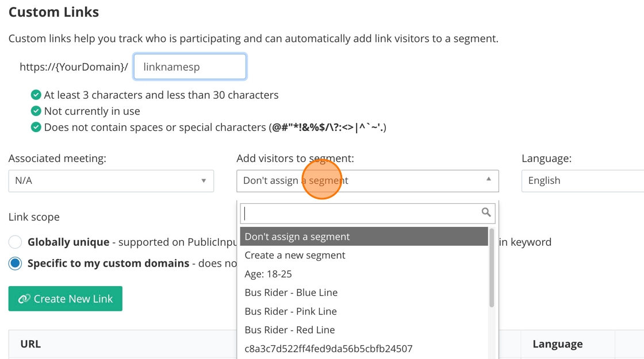
Task: Click the green checkmark beside special characters rule
Action: pyautogui.click(x=36, y=127)
